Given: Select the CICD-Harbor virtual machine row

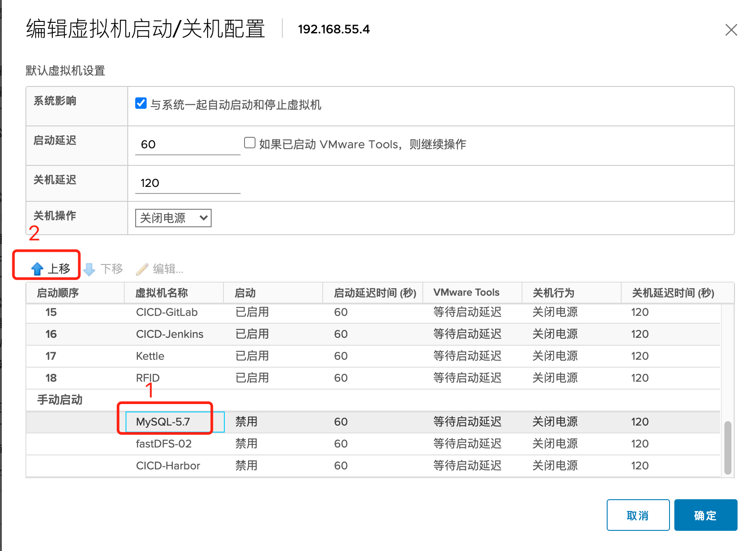Looking at the screenshot, I should pos(168,466).
